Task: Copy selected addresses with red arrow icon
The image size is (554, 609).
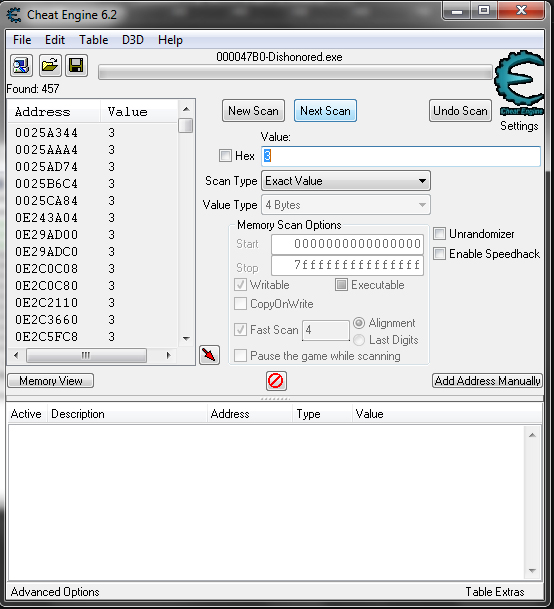Action: (209, 355)
